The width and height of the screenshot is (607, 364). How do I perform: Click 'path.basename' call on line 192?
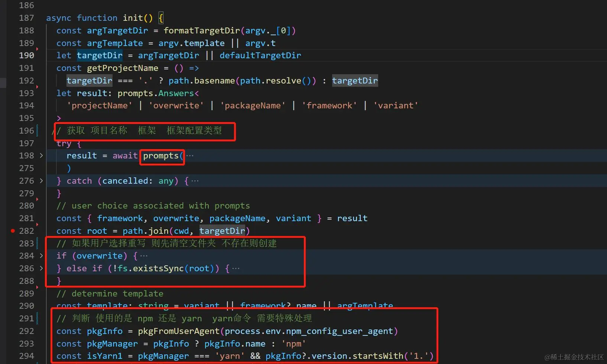[202, 81]
